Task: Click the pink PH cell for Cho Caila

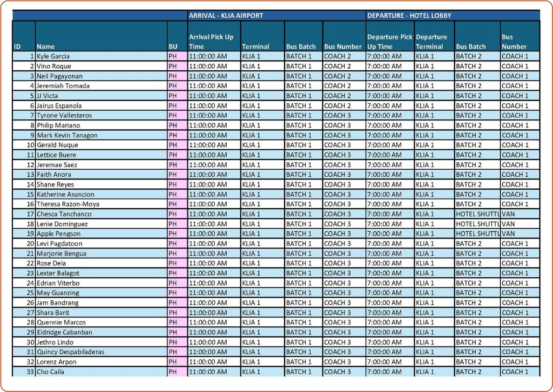Action: tap(177, 372)
